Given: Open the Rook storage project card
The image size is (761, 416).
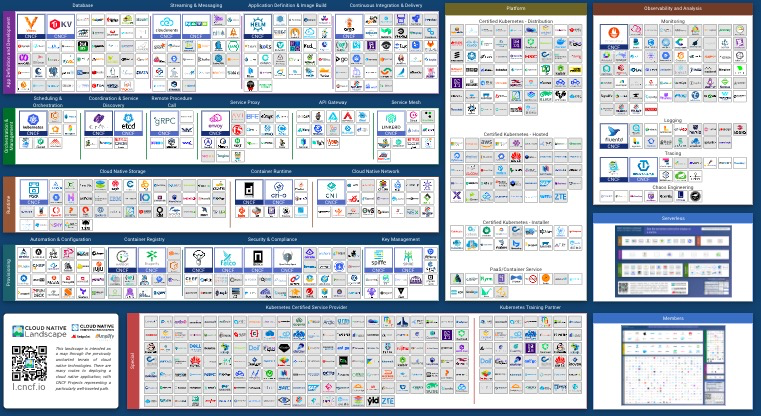Looking at the screenshot, I should [33, 192].
